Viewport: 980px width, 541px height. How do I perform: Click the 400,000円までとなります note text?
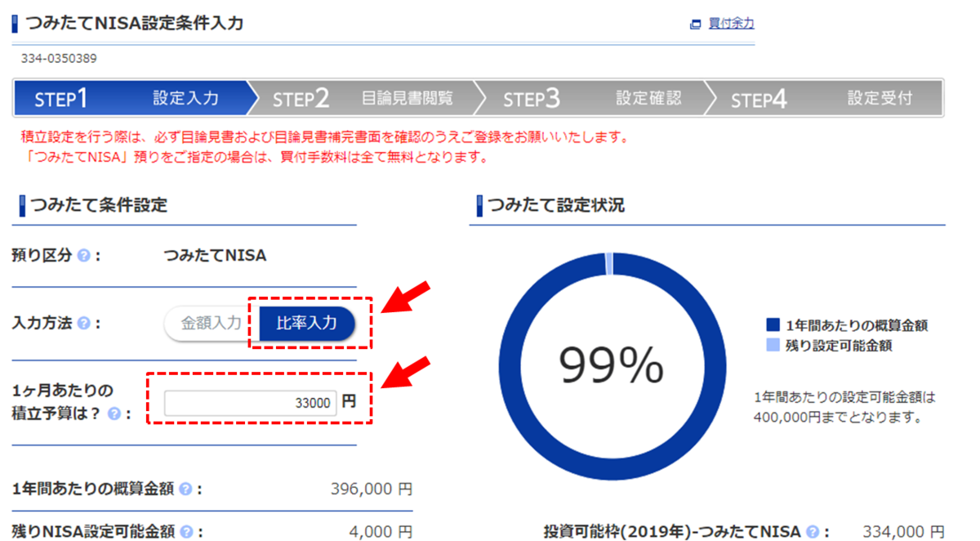(837, 418)
